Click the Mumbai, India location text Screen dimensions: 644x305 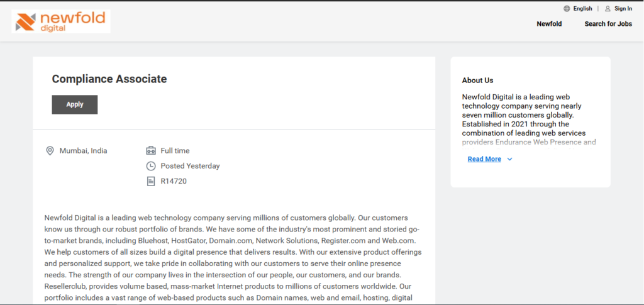pyautogui.click(x=84, y=151)
